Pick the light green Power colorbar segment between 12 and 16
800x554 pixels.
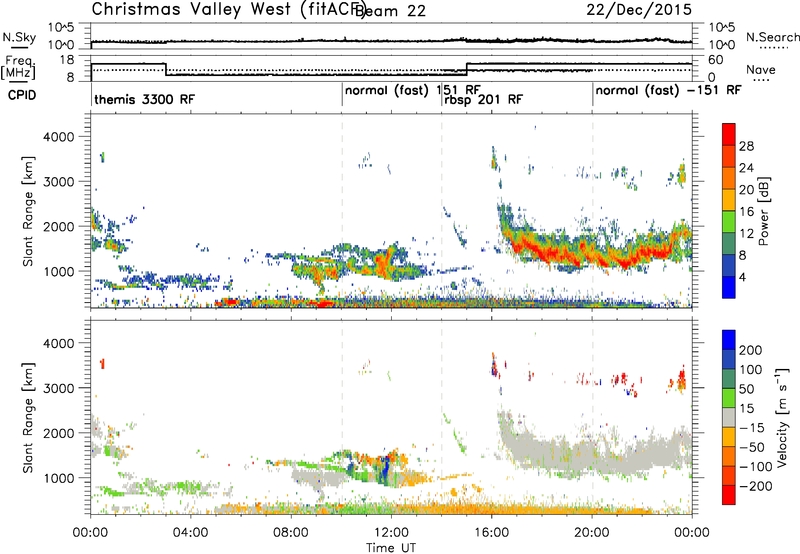coord(729,221)
